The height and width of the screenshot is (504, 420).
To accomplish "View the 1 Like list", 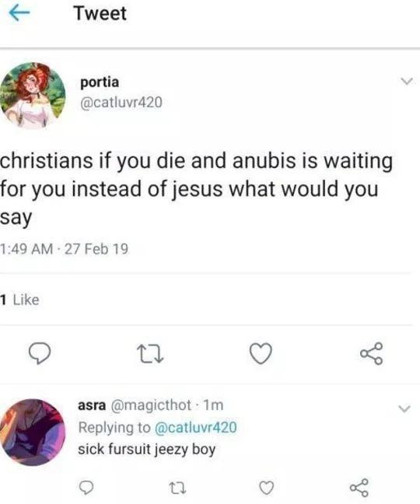I will click(19, 300).
